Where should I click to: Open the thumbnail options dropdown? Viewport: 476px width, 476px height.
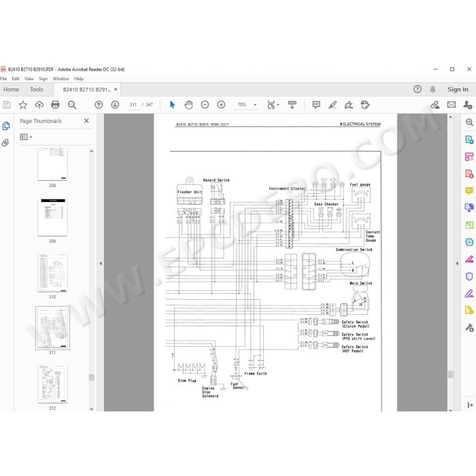tap(26, 137)
